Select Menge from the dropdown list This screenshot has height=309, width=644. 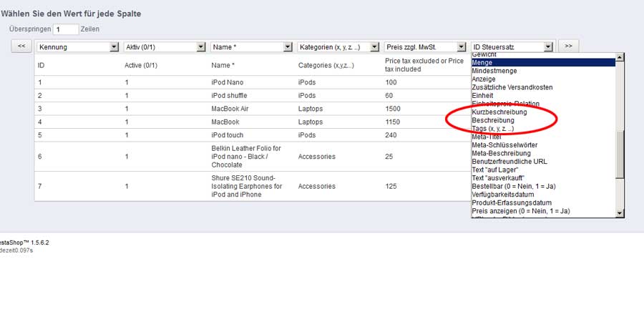tap(542, 62)
